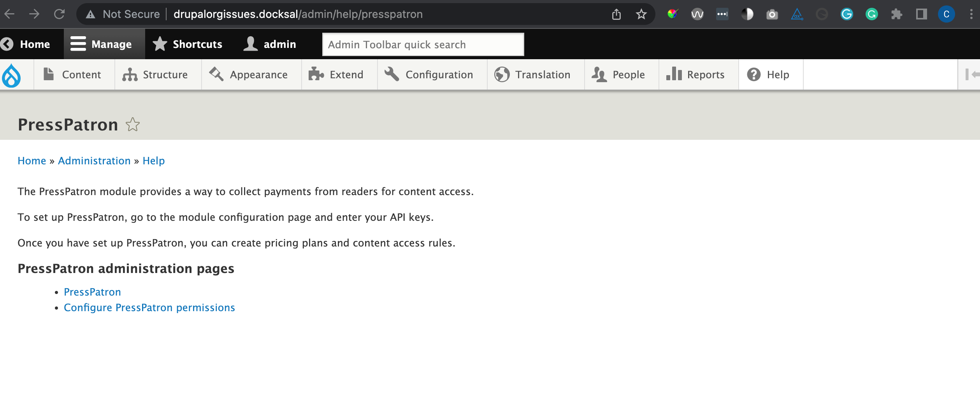The image size is (980, 405).
Task: Click the Administration breadcrumb link
Action: (94, 160)
